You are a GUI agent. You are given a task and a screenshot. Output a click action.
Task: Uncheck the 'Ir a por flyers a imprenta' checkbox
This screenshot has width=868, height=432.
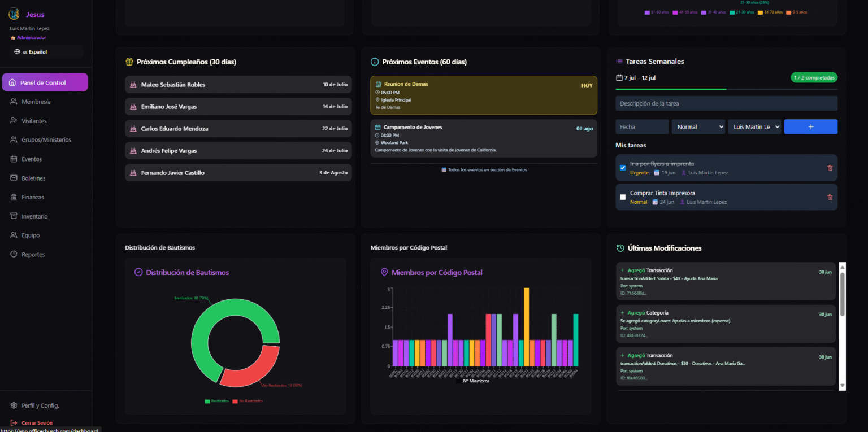[623, 168]
